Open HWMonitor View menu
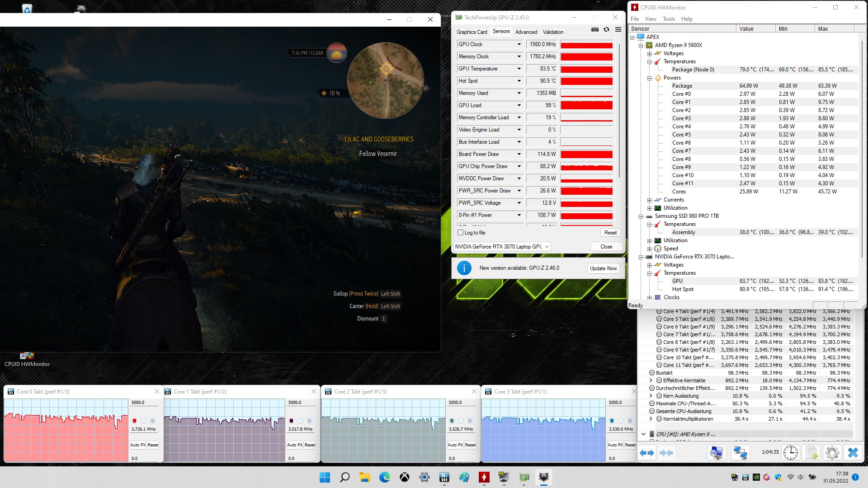The width and height of the screenshot is (868, 488). click(651, 19)
